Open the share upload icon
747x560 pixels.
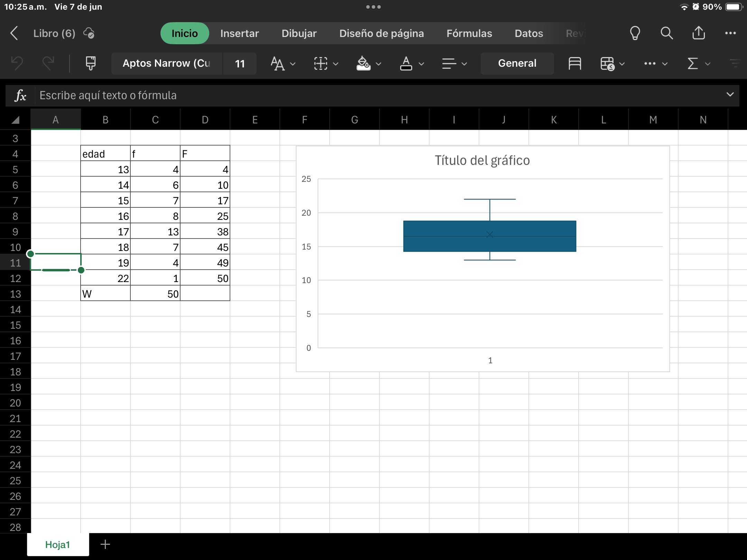[699, 33]
